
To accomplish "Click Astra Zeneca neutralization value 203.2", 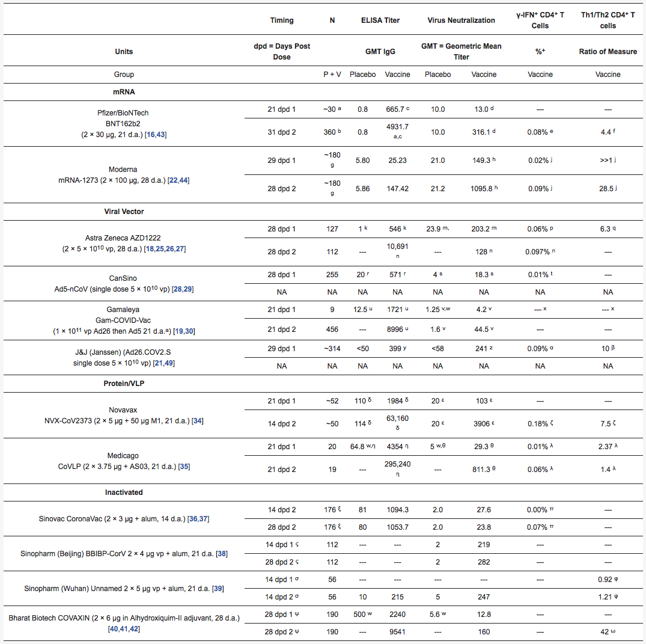I will pyautogui.click(x=481, y=229).
